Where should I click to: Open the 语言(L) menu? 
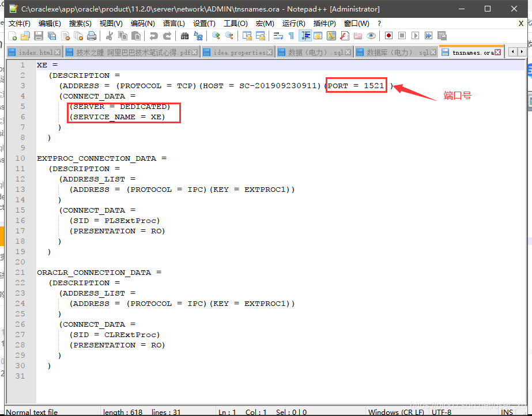point(173,24)
